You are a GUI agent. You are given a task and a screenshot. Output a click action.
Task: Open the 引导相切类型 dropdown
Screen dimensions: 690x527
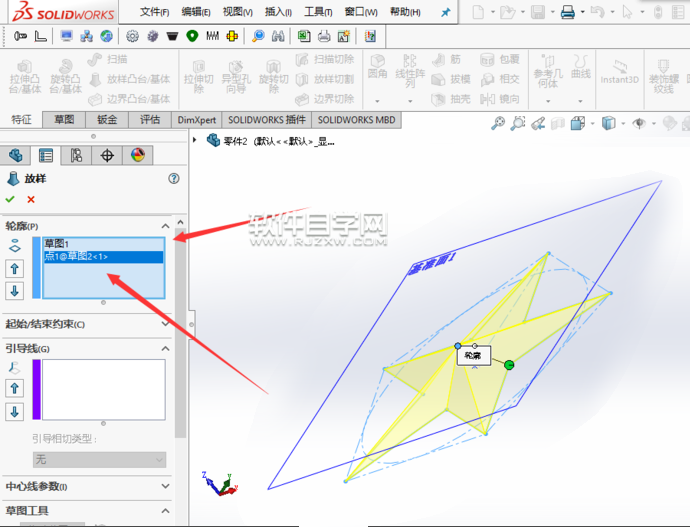[x=98, y=460]
